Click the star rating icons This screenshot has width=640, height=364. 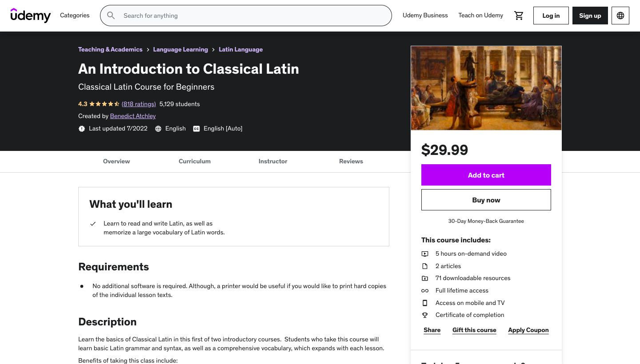(104, 104)
